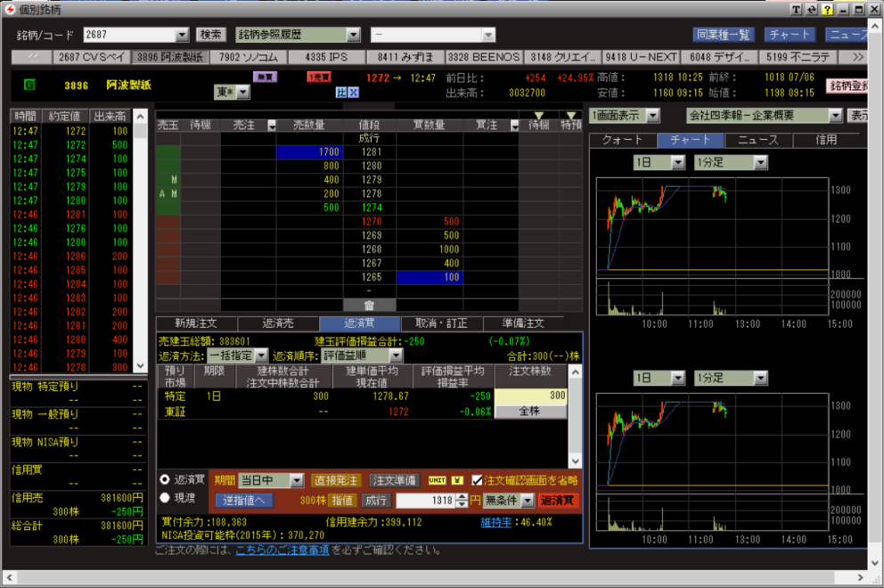Click the yellow help question mark icon
This screenshot has height=588, width=884.
[828, 9]
